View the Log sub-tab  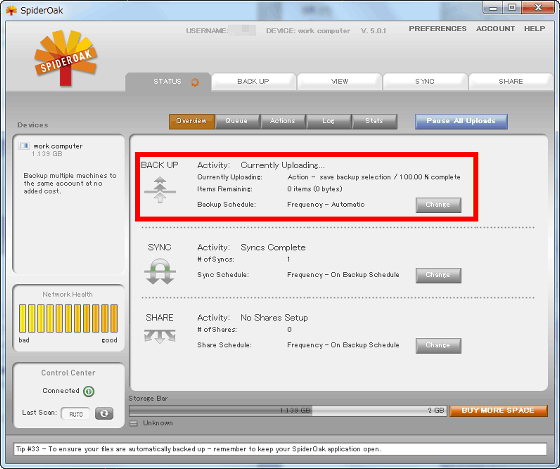[329, 121]
